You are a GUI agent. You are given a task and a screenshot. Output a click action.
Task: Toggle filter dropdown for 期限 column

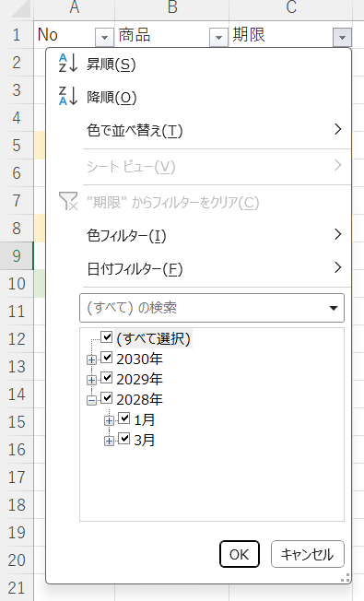point(343,38)
